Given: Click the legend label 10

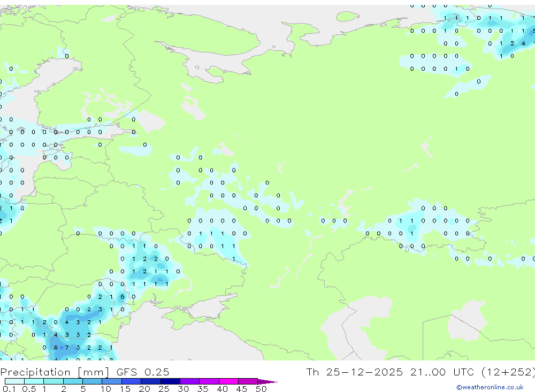Looking at the screenshot, I should pyautogui.click(x=106, y=389).
